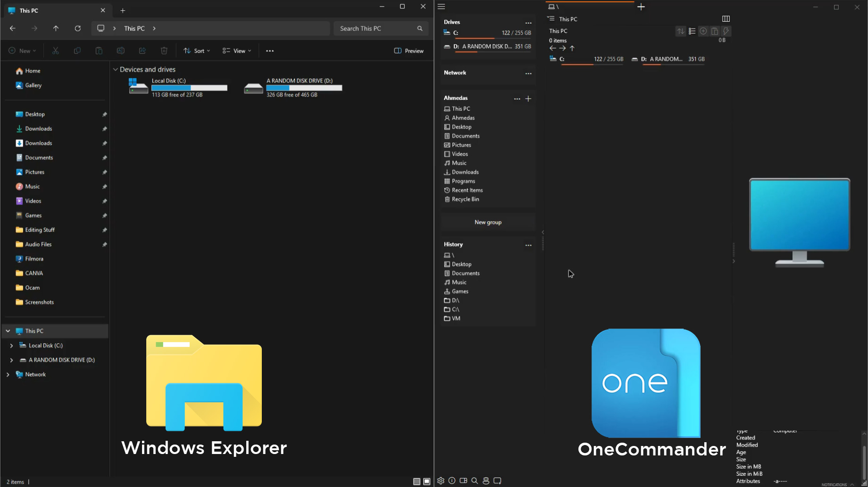Toggle the dual-pane icon in OneCommander bottom bar
This screenshot has width=868, height=487.
(x=463, y=481)
